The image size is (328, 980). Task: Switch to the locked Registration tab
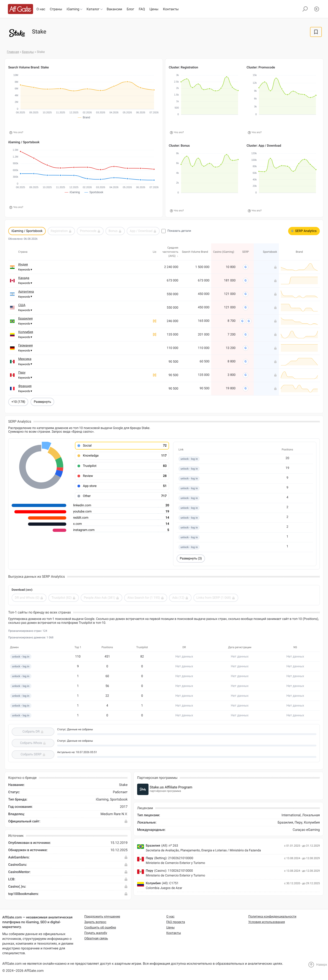[x=61, y=231]
